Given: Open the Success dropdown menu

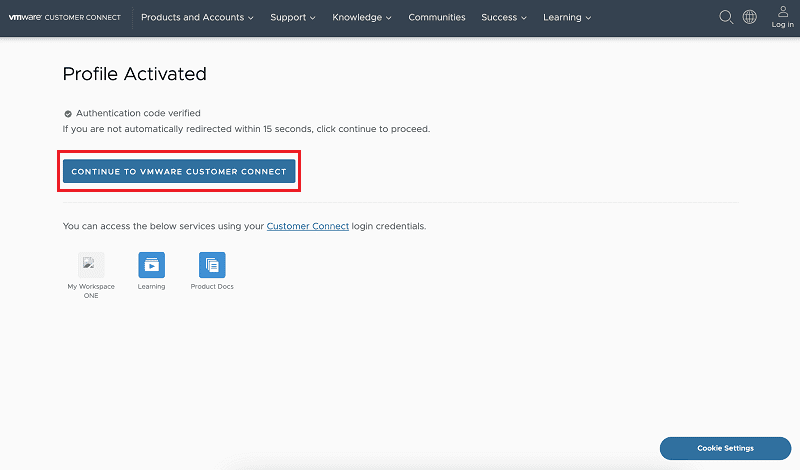Looking at the screenshot, I should [504, 17].
